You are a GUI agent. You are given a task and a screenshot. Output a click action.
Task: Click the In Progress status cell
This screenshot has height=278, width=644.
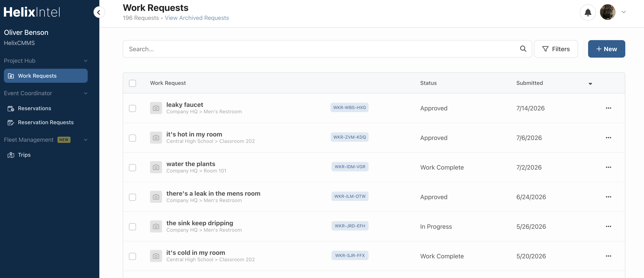436,227
